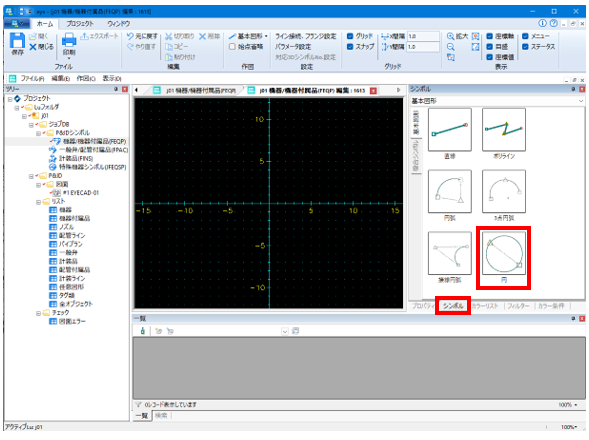Select the Polyline (ポリライン) symbol

coord(503,130)
